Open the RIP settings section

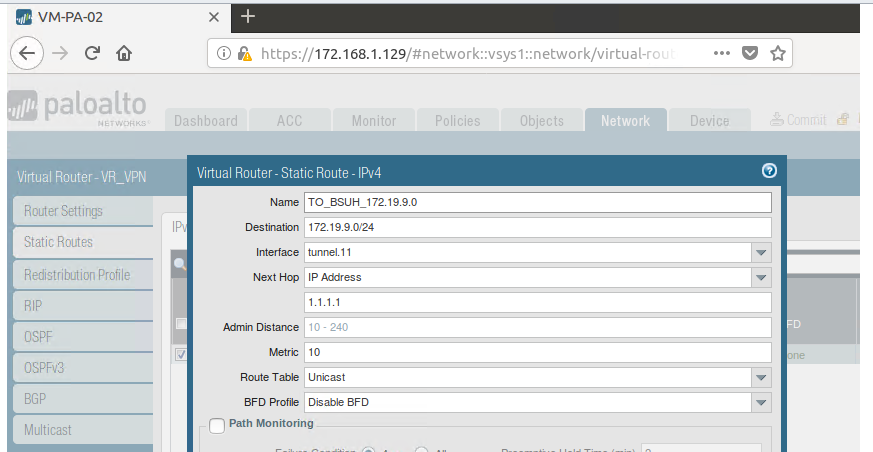click(x=83, y=306)
